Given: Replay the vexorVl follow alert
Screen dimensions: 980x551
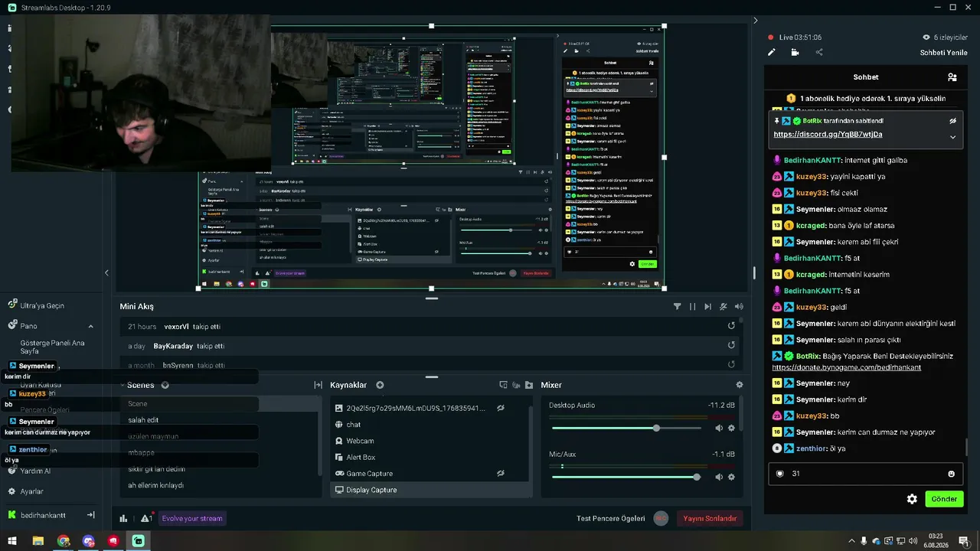Looking at the screenshot, I should (x=731, y=325).
